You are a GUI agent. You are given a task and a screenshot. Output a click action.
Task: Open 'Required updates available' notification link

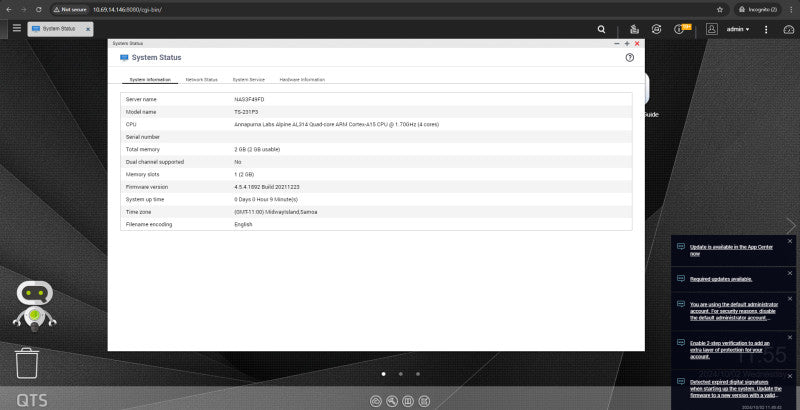point(721,279)
